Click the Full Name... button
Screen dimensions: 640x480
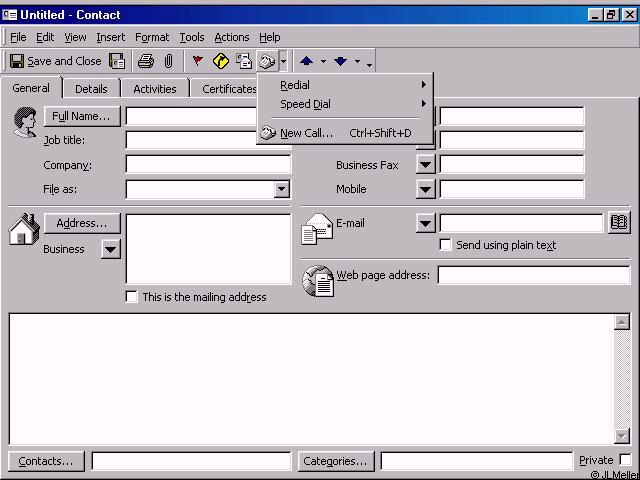point(82,116)
